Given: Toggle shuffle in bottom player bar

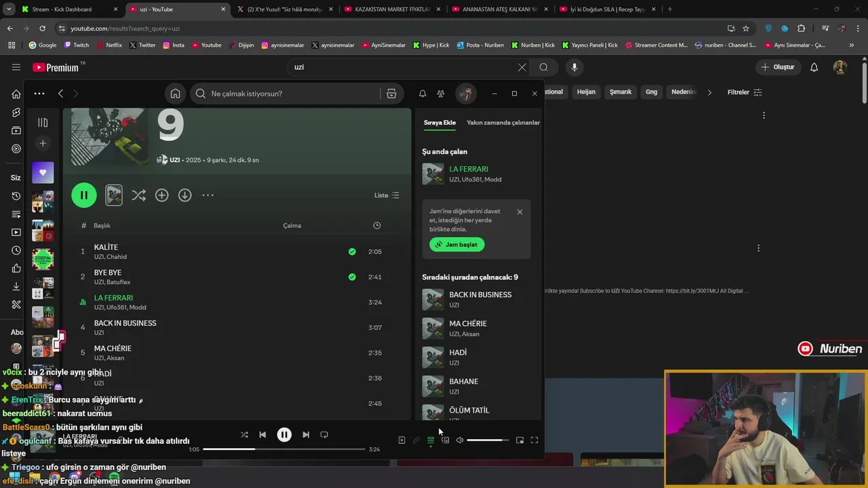Looking at the screenshot, I should pos(244,434).
